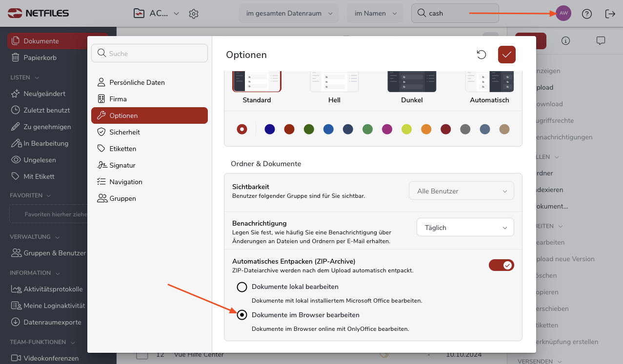The width and height of the screenshot is (623, 364).
Task: Confirm options with the red checkmark button
Action: click(507, 55)
